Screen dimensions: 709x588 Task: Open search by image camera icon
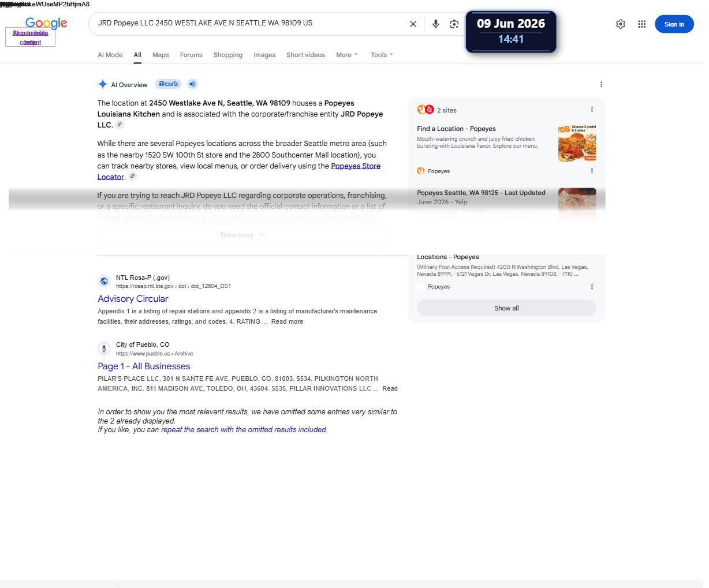click(454, 24)
